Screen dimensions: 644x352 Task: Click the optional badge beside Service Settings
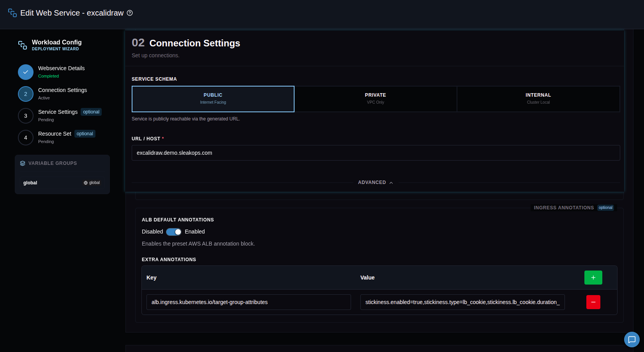pyautogui.click(x=91, y=112)
